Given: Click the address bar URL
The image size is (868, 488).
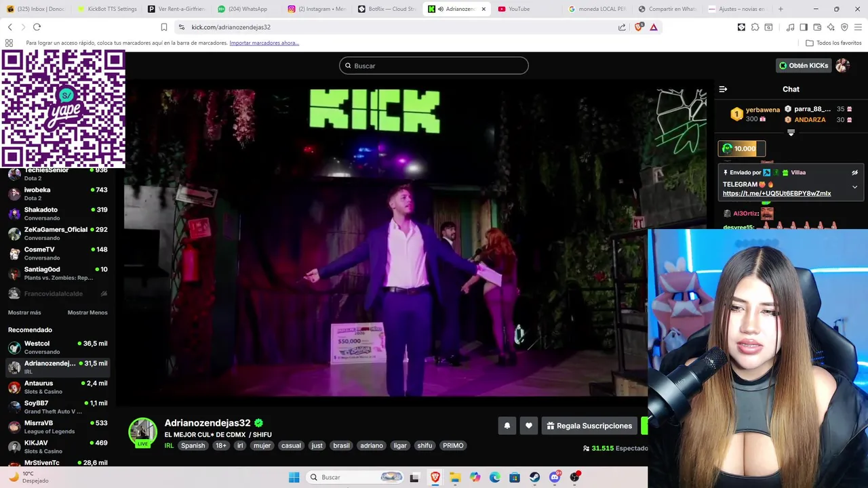Looking at the screenshot, I should tap(231, 27).
